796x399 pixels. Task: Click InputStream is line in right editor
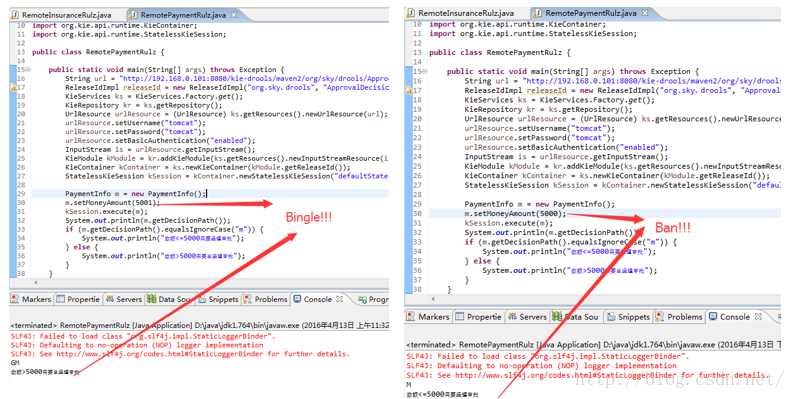coord(567,157)
